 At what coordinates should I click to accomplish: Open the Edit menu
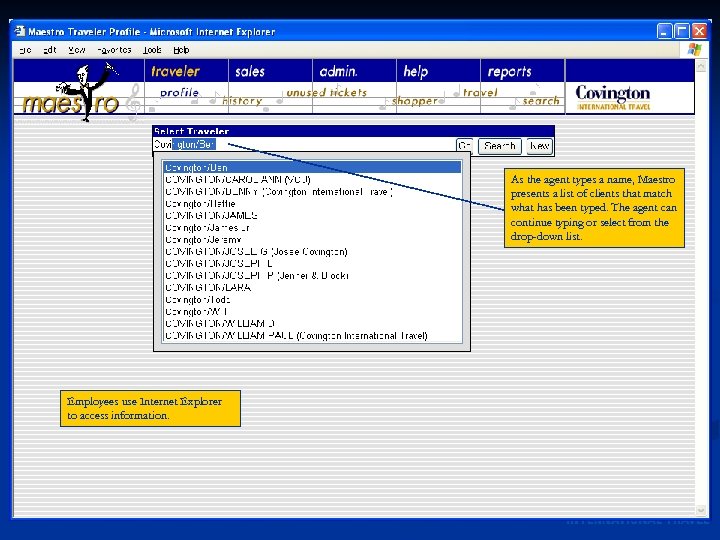(50, 50)
